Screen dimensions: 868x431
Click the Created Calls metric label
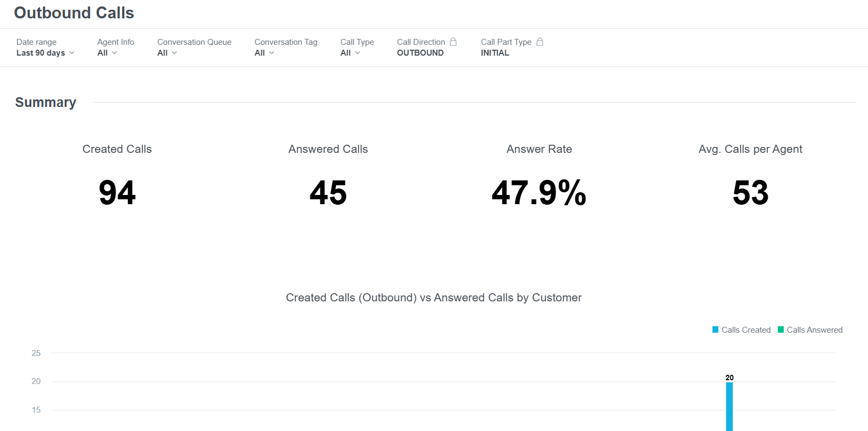click(117, 149)
